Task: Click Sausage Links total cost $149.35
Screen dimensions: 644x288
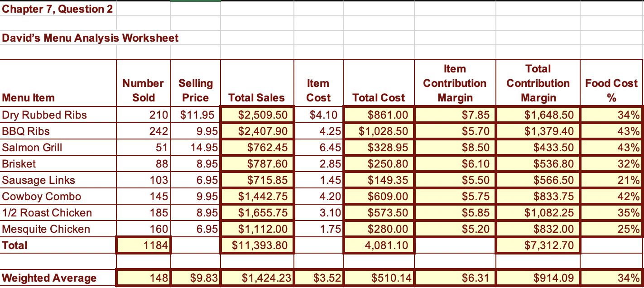Action: coord(379,180)
